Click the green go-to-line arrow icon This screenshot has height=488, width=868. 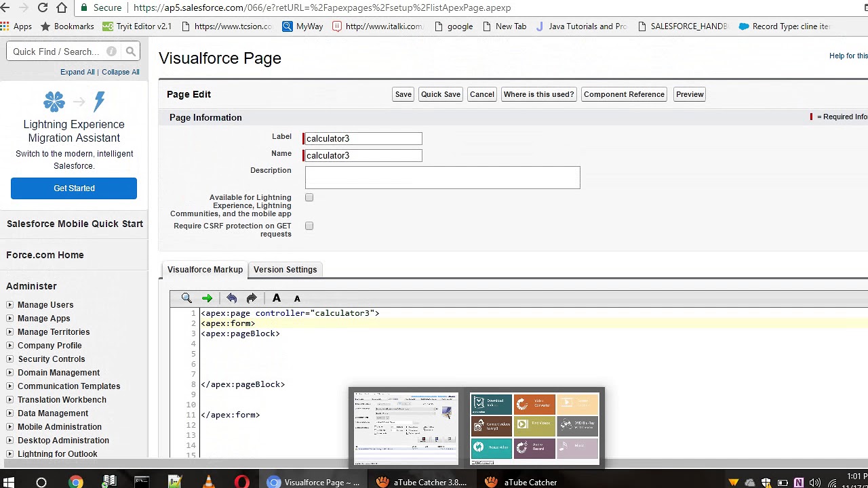pos(207,298)
